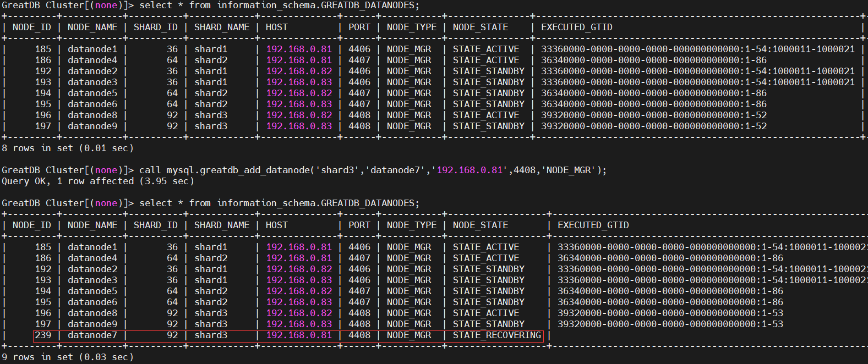Click shard ID 92 in the datanode7 row
The height and width of the screenshot is (364, 868).
click(172, 335)
